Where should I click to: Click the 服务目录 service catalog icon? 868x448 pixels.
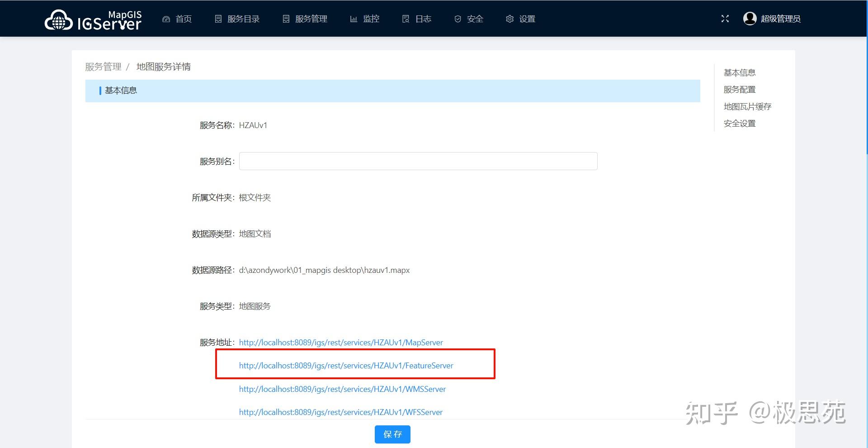[218, 19]
